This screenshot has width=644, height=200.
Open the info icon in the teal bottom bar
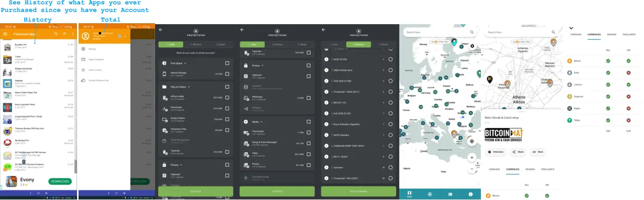470,194
